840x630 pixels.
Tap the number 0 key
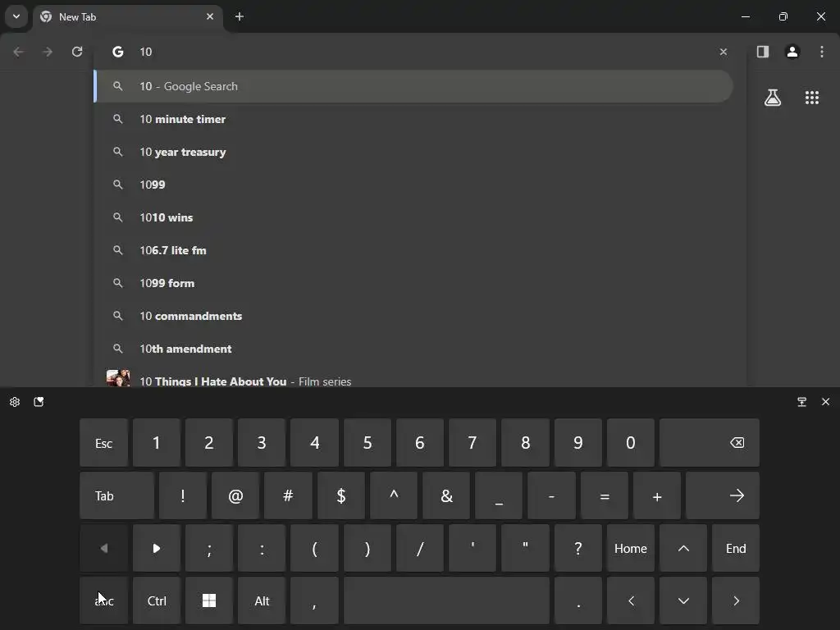pos(631,442)
